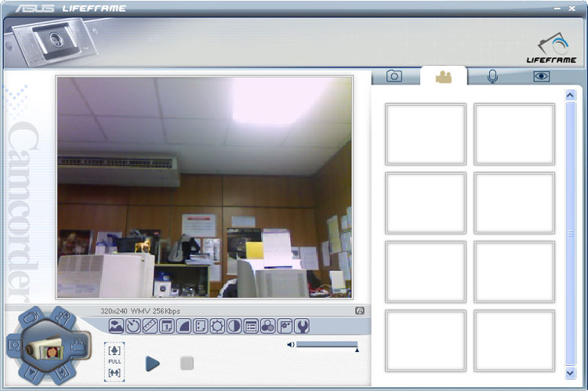
Task: Click the speaker volume icon
Action: pos(291,345)
